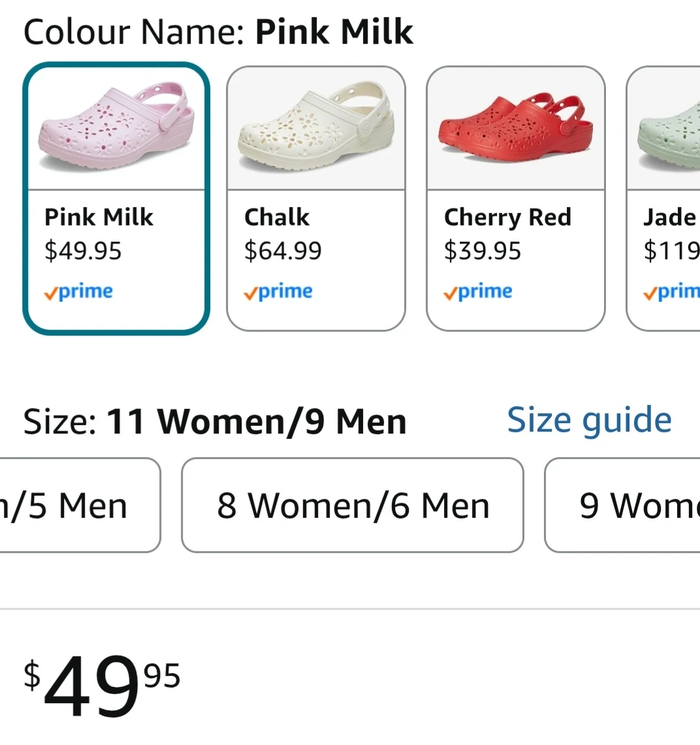Tap the Cherry Red clog image

coord(516,128)
